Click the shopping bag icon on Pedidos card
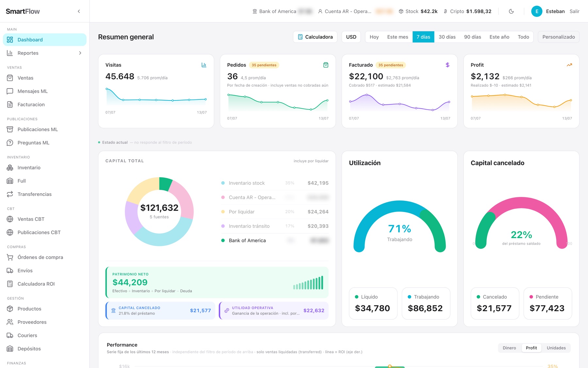This screenshot has width=588, height=368. click(x=326, y=65)
